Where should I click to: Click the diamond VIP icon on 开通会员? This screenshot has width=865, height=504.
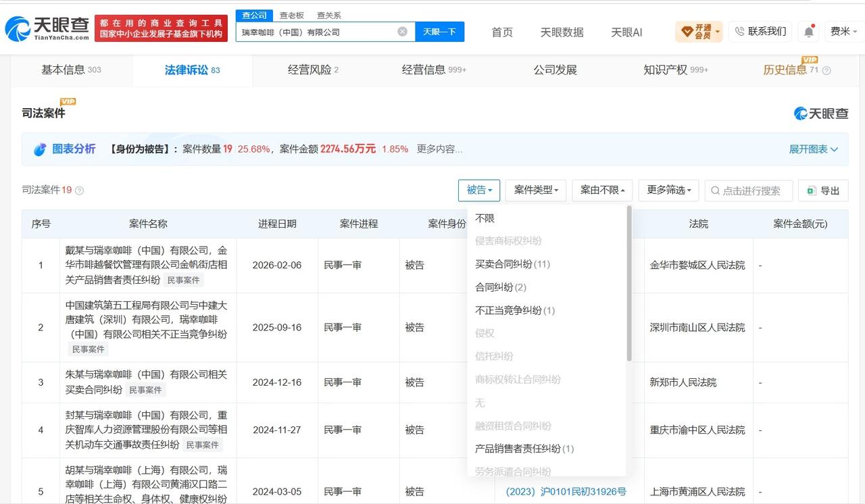coord(687,31)
